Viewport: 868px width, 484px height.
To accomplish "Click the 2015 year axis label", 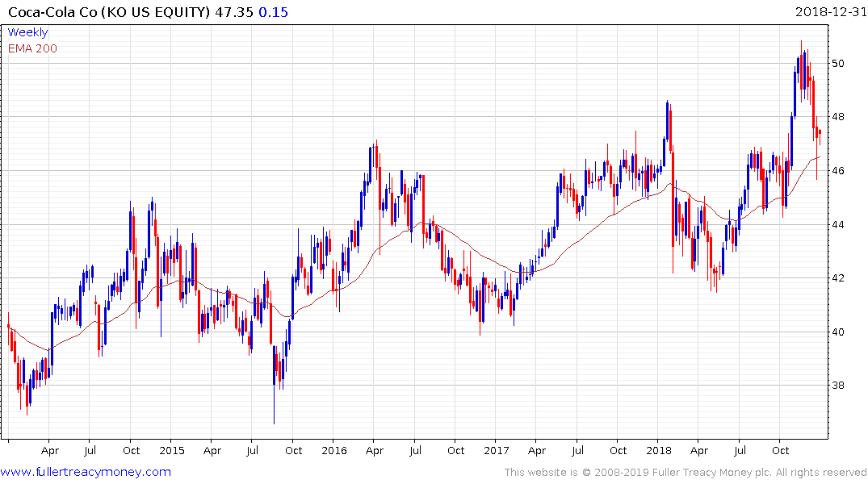I will pos(172,450).
